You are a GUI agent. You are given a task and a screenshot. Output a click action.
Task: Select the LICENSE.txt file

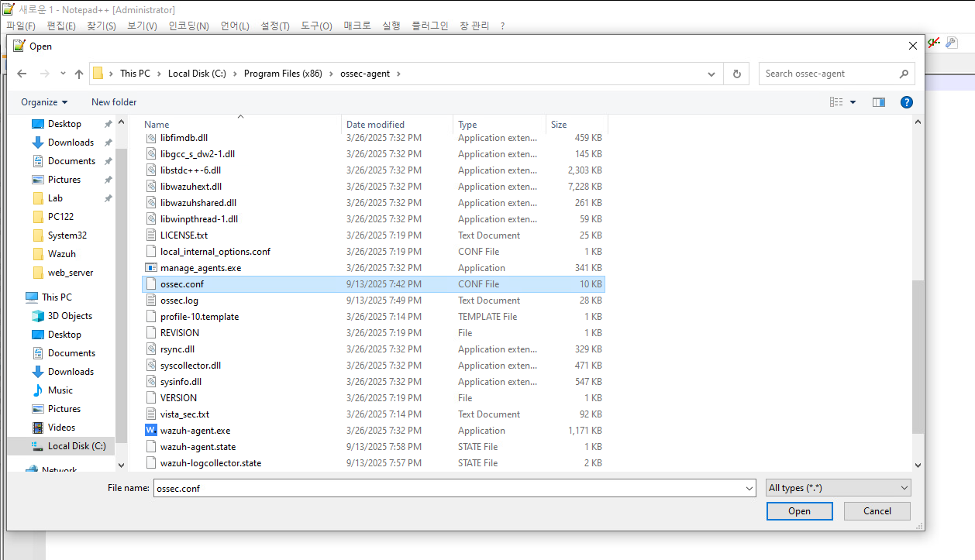(x=373, y=235)
